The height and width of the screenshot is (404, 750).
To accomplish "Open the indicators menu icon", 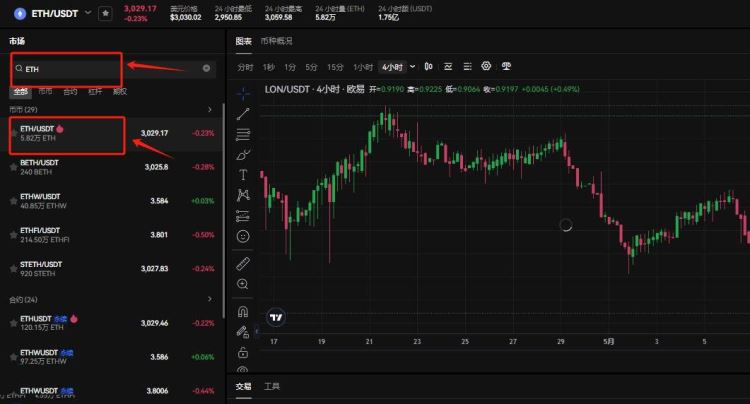I will click(x=448, y=66).
